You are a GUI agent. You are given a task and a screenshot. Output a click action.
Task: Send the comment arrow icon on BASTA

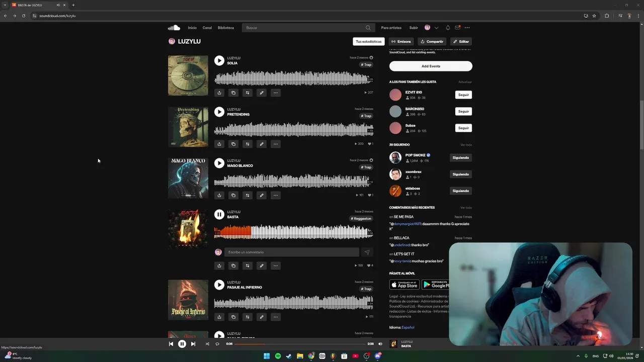point(367,252)
